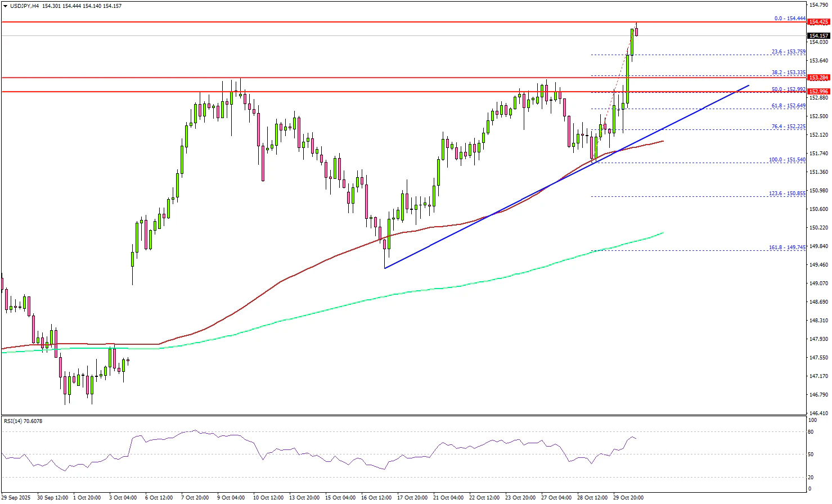Click the red 153.284 price tag
This screenshot has width=832, height=504.
(x=818, y=78)
